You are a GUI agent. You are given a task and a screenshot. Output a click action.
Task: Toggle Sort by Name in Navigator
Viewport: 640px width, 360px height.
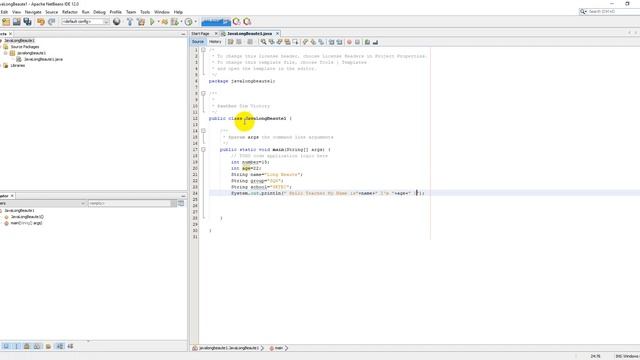(x=60, y=346)
